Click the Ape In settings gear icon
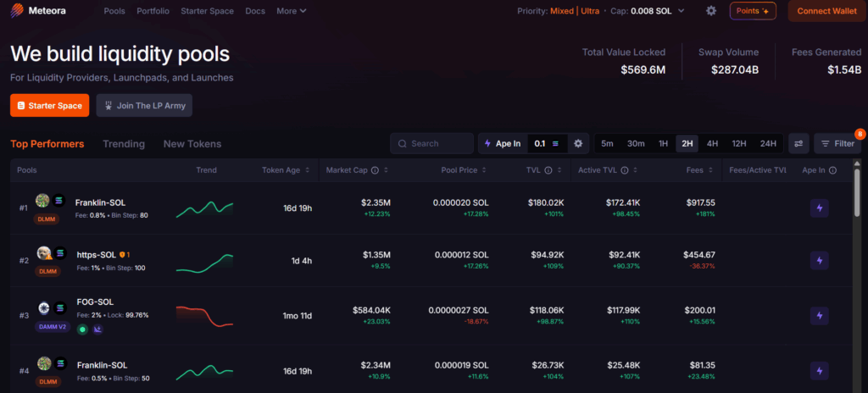 tap(578, 144)
